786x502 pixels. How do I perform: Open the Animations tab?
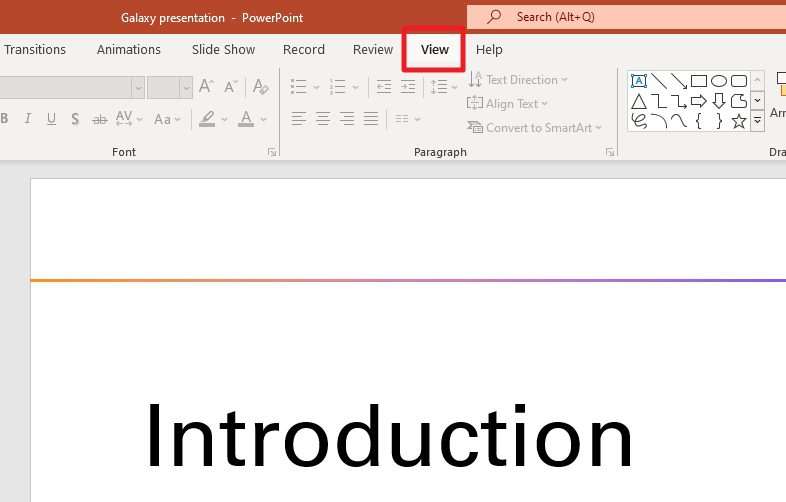pyautogui.click(x=129, y=50)
